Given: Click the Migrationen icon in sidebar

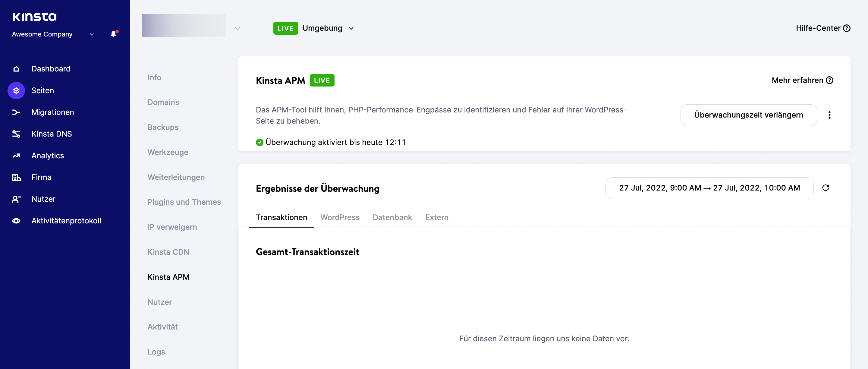Looking at the screenshot, I should coord(17,112).
